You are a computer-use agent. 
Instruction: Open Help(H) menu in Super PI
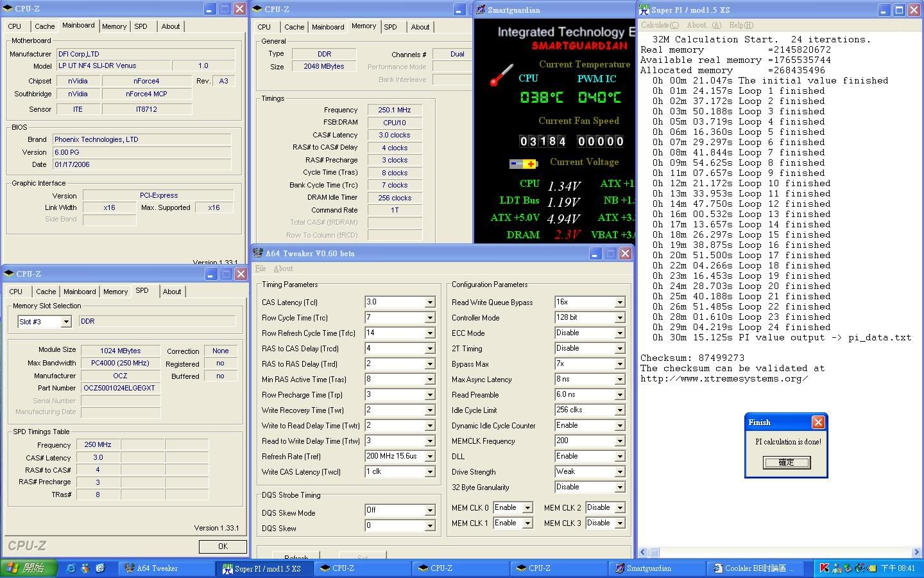point(741,25)
